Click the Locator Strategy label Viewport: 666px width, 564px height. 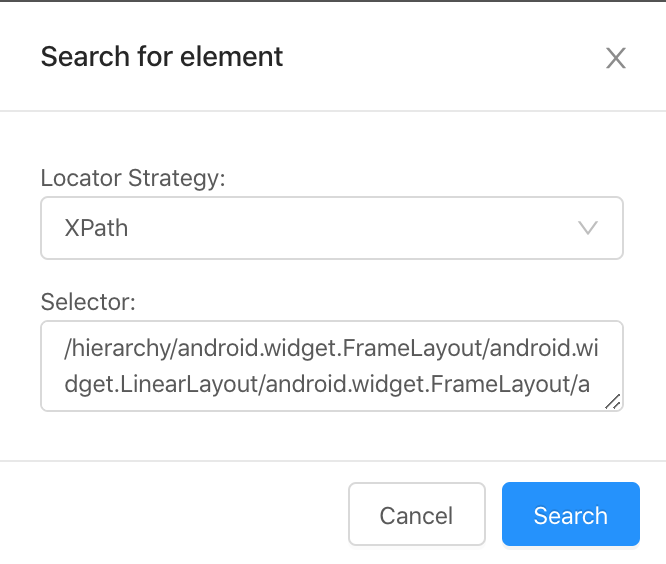pyautogui.click(x=133, y=179)
